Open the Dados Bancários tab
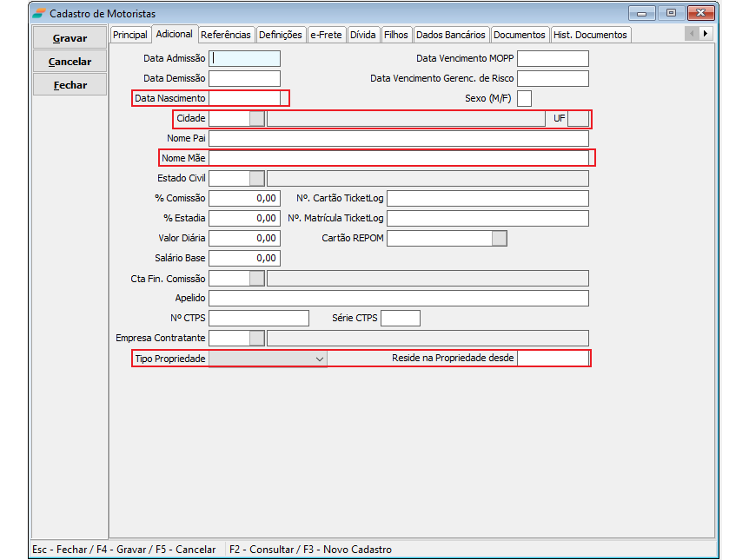Screen dimensions: 749x560 (450, 35)
